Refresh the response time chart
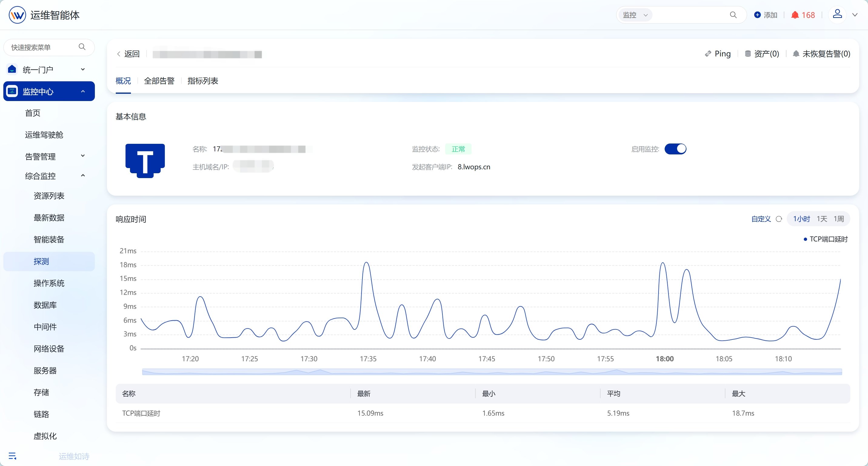This screenshot has height=466, width=868. (x=779, y=219)
